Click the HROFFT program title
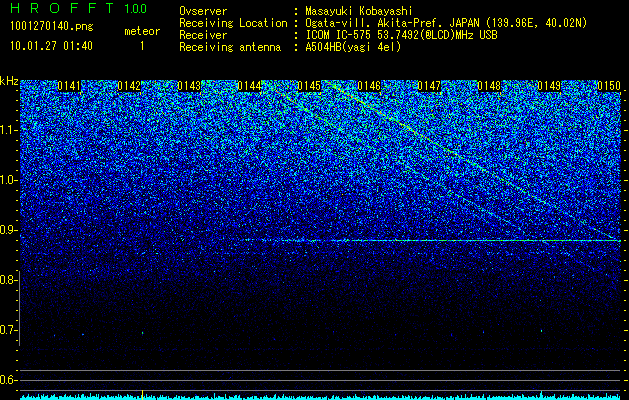Image resolution: width=629 pixels, height=400 pixels. 63,8
